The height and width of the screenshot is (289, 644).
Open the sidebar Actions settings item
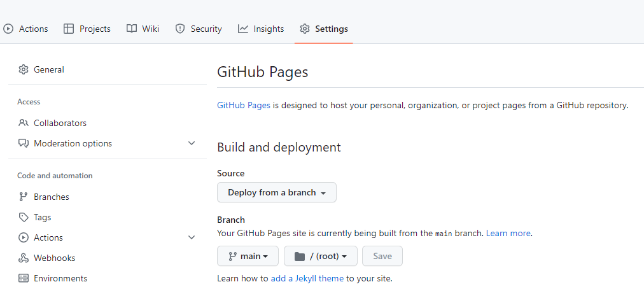108,237
